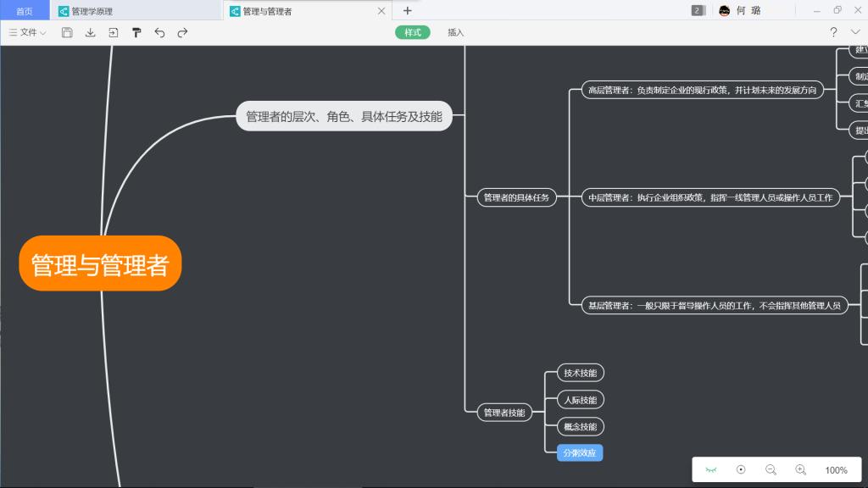Undo the last action
The image size is (868, 488).
[x=159, y=32]
